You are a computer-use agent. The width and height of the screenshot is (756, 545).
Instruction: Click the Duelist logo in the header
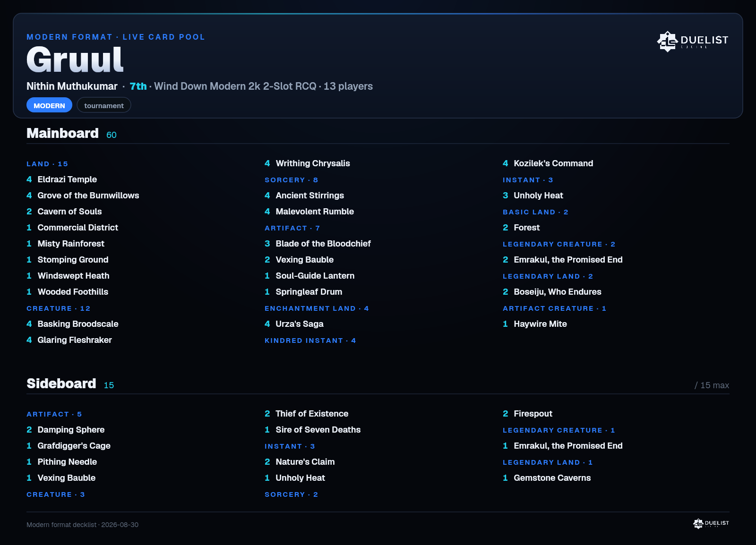(x=693, y=42)
